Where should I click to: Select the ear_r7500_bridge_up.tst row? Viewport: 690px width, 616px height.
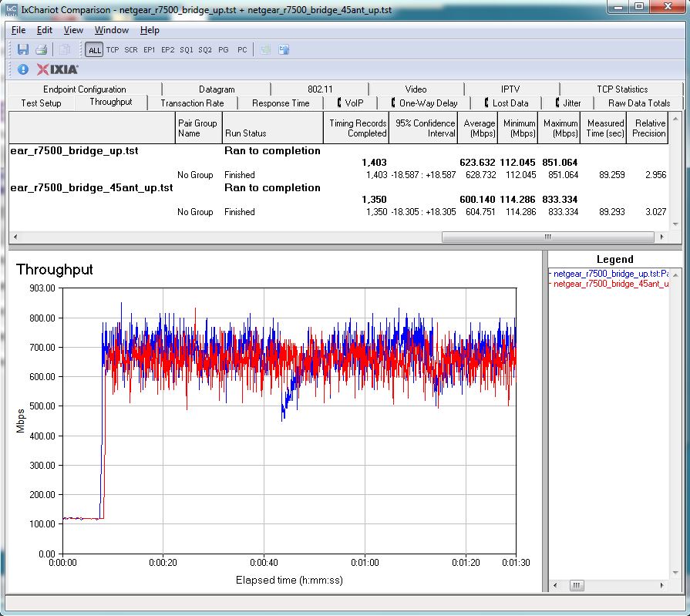tap(338, 150)
